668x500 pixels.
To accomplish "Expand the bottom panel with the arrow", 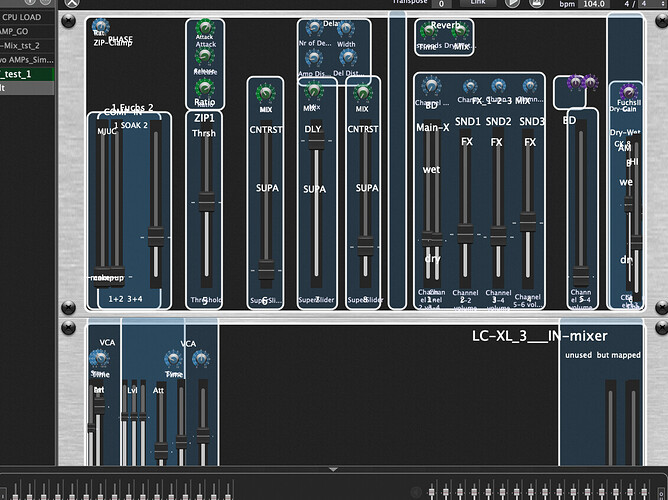I will (333, 469).
